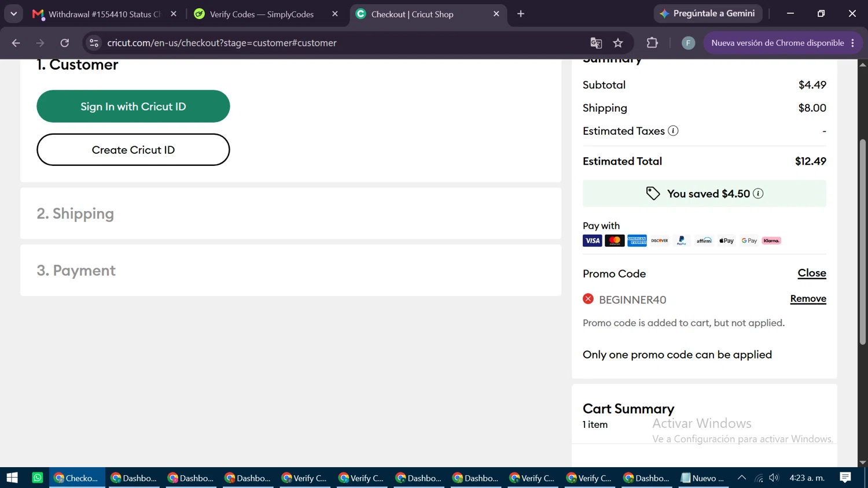The width and height of the screenshot is (868, 488).
Task: Close the Promo Code section
Action: 812,273
